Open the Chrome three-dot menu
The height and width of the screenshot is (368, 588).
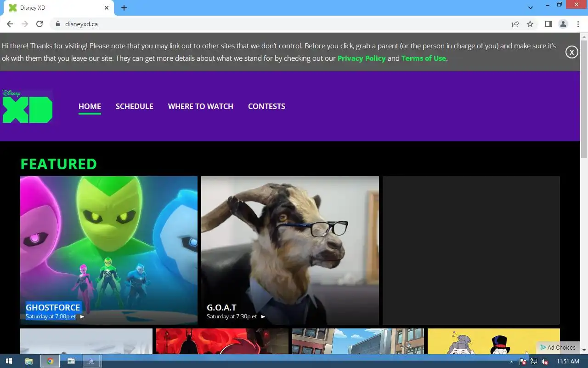pos(577,24)
